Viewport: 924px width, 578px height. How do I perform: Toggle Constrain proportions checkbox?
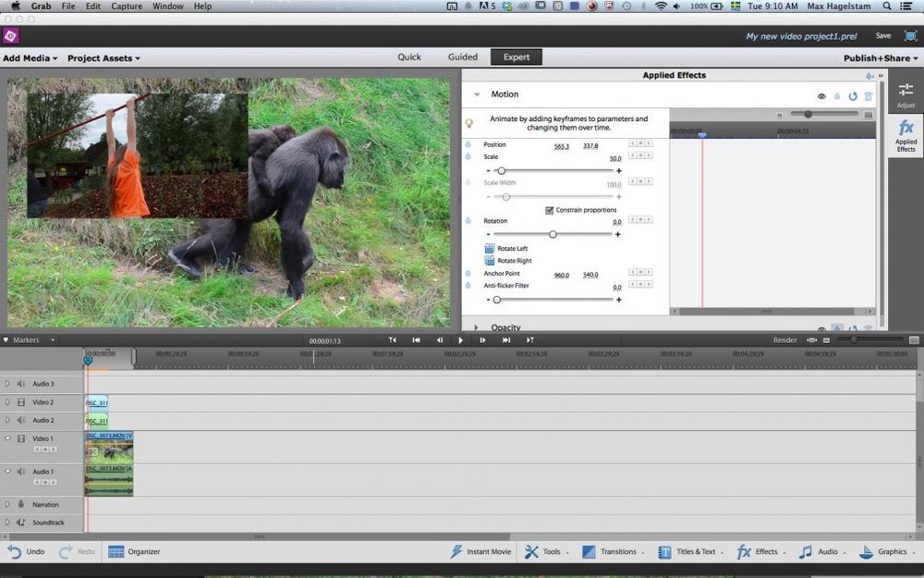coord(550,210)
